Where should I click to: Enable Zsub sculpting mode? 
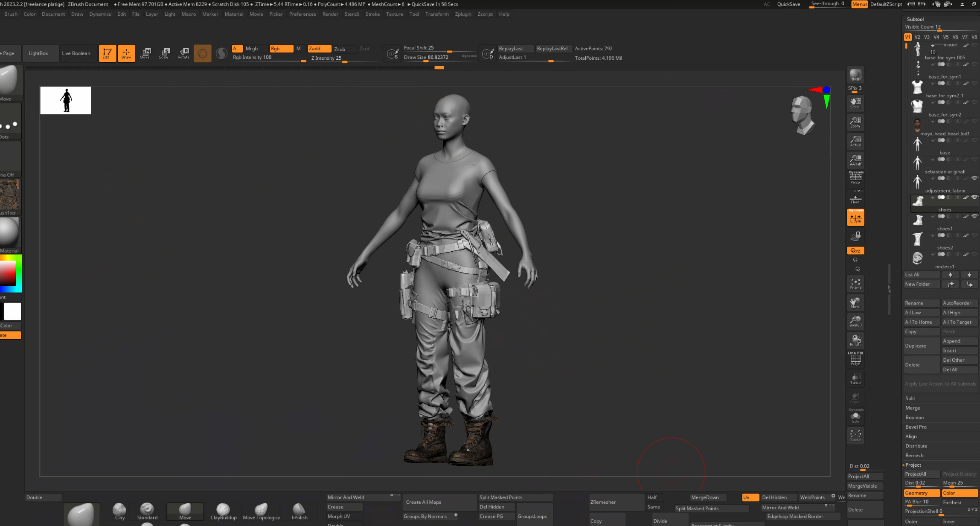(340, 49)
